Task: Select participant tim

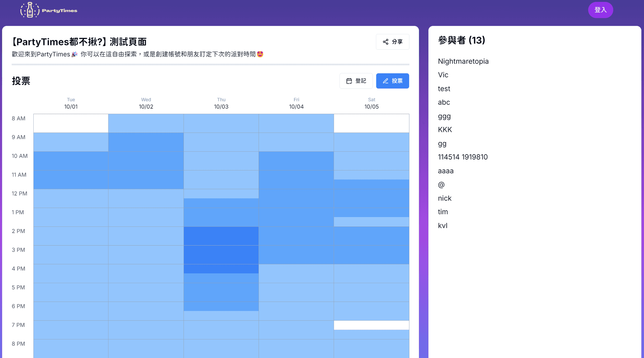Action: pos(443,212)
